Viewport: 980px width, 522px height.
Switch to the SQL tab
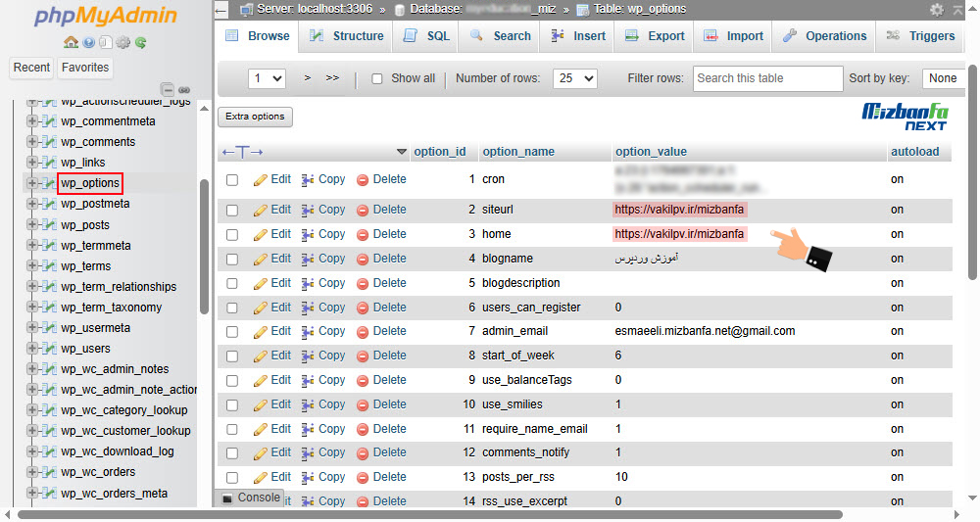(x=426, y=36)
